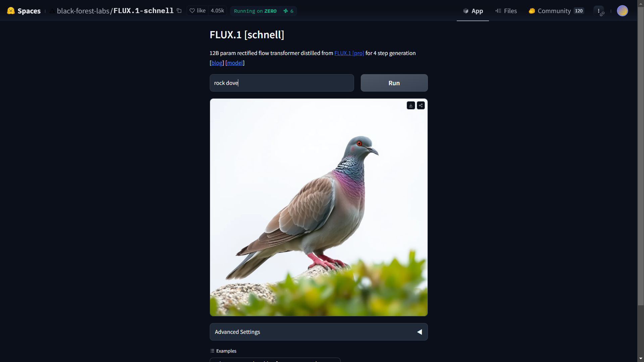Expand the Advanced Settings panel
This screenshot has width=644, height=362.
319,332
